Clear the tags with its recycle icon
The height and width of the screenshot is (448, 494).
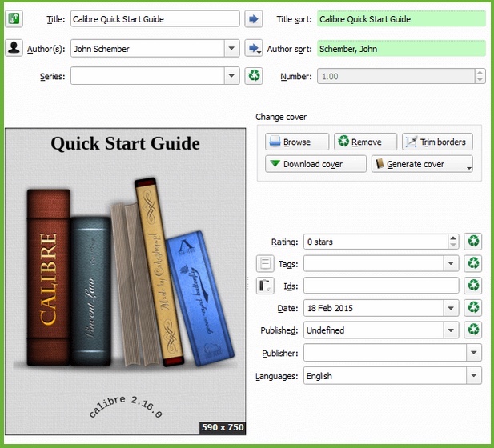point(473,263)
